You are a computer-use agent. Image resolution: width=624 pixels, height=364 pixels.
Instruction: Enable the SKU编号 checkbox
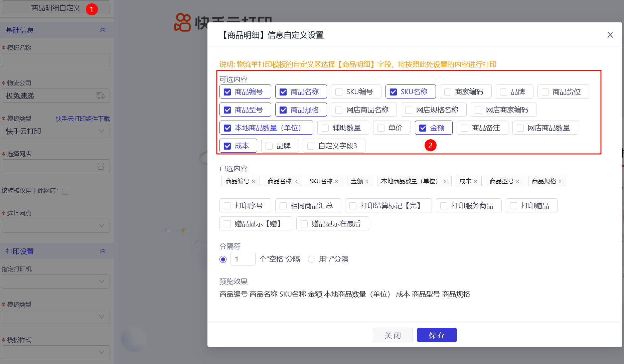pos(339,92)
